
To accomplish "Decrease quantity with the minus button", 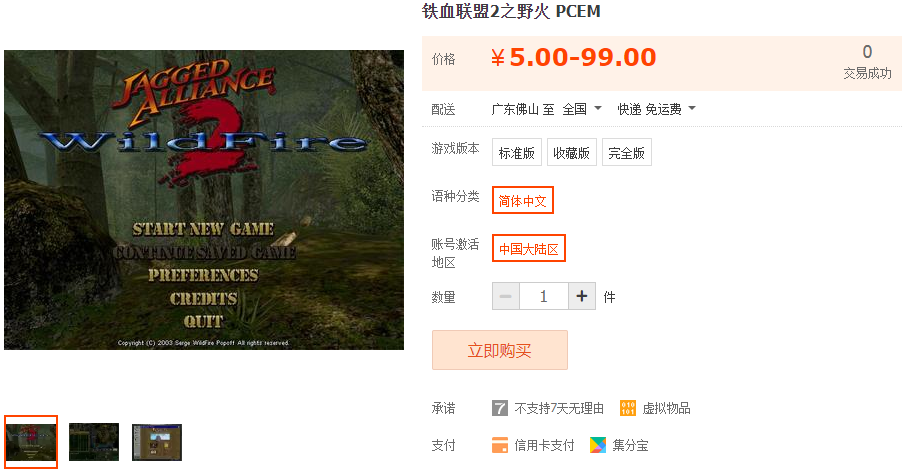I will [x=506, y=296].
